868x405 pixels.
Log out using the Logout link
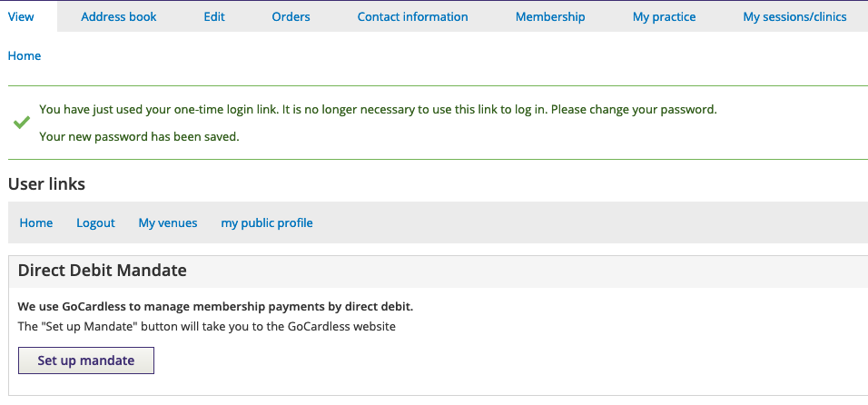coord(95,223)
